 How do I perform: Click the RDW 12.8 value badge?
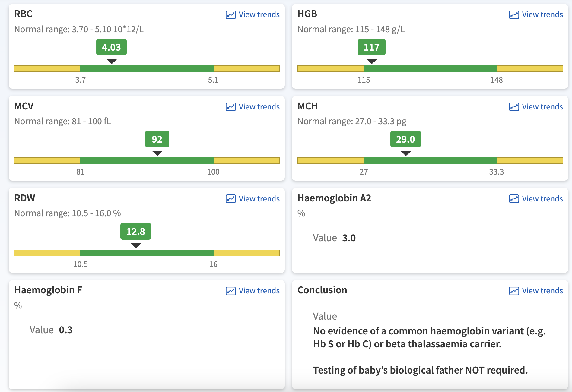[135, 232]
